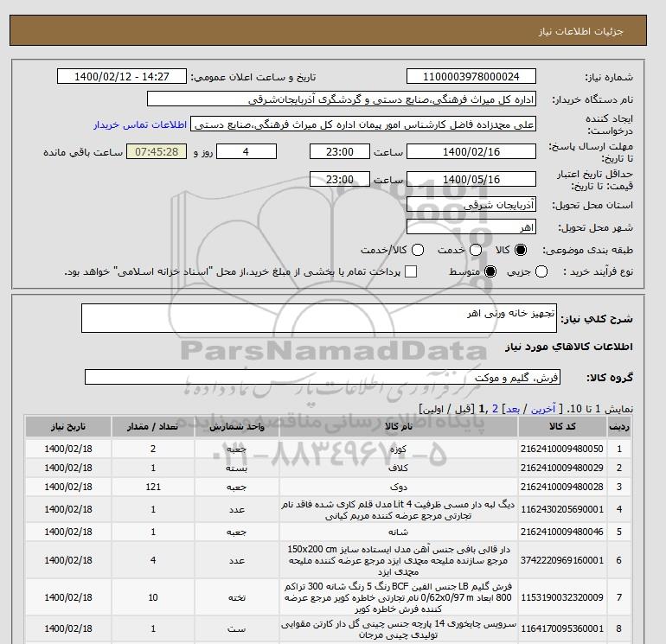Click the announcement date field 1400/02/12 - 14:27
The height and width of the screenshot is (644, 666).
pyautogui.click(x=121, y=76)
